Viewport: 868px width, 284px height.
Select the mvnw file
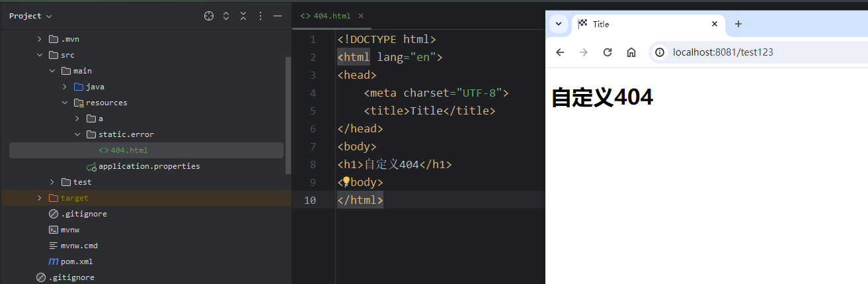tap(69, 230)
